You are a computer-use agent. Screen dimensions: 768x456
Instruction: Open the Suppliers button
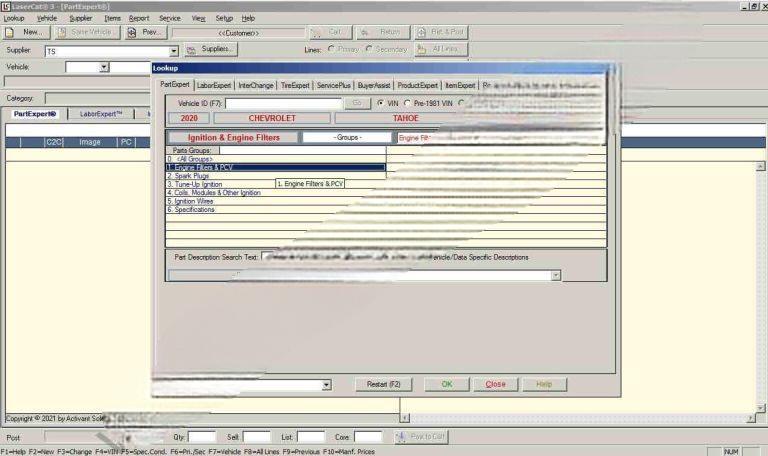pyautogui.click(x=211, y=49)
